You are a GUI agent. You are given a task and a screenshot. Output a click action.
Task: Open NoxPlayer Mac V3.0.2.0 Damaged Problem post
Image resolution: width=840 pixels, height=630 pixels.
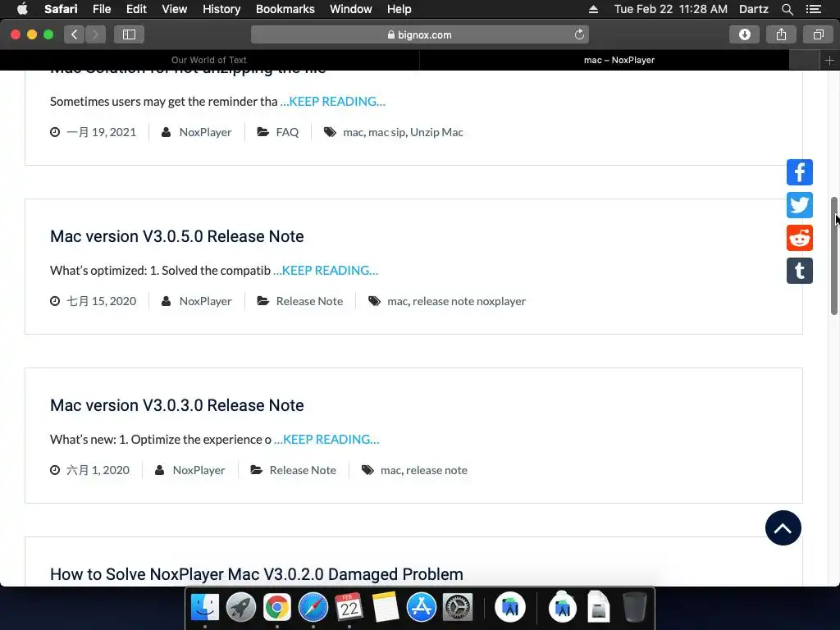tap(257, 574)
